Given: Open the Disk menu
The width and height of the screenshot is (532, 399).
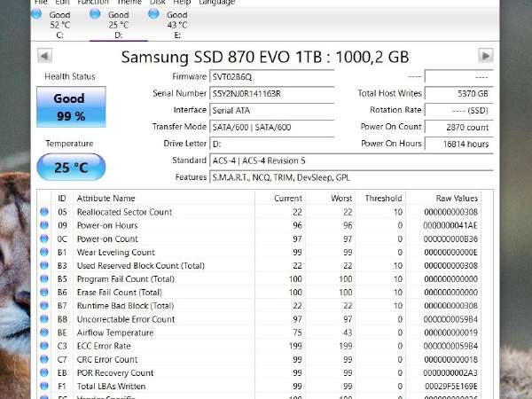Looking at the screenshot, I should click(158, 2).
